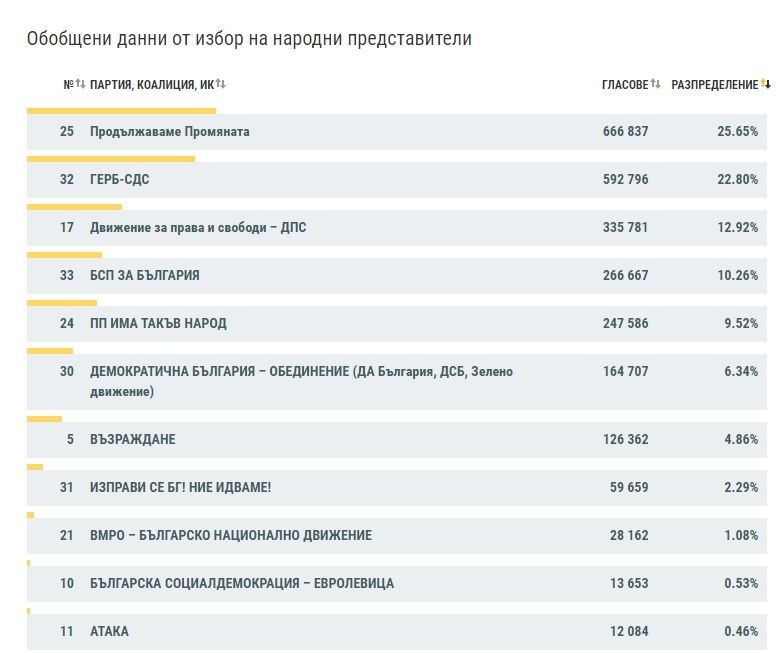Click the 25.65% share value
The height and width of the screenshot is (653, 784).
click(x=738, y=132)
